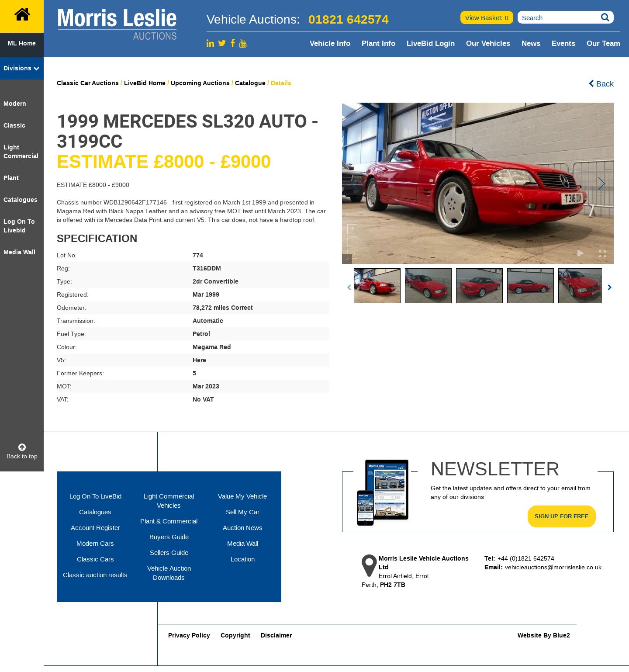Click the View Basket button
The height and width of the screenshot is (672, 629).
[487, 17]
